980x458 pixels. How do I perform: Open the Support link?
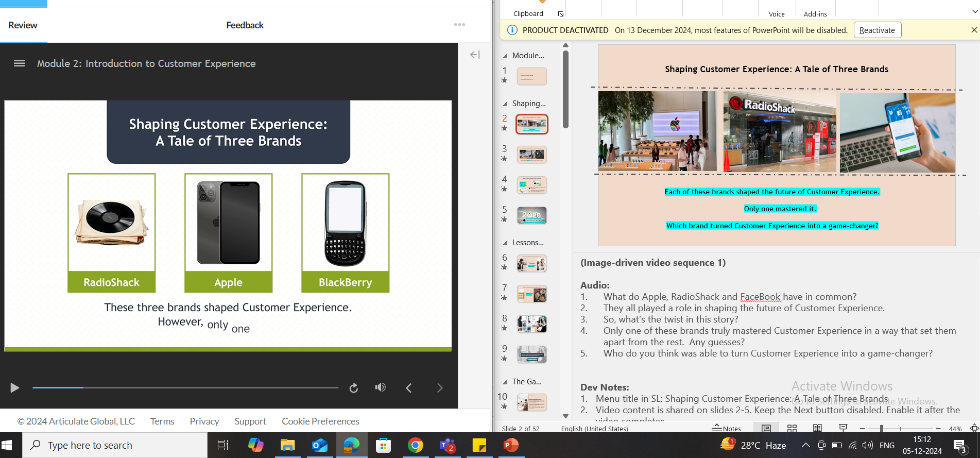coord(250,421)
